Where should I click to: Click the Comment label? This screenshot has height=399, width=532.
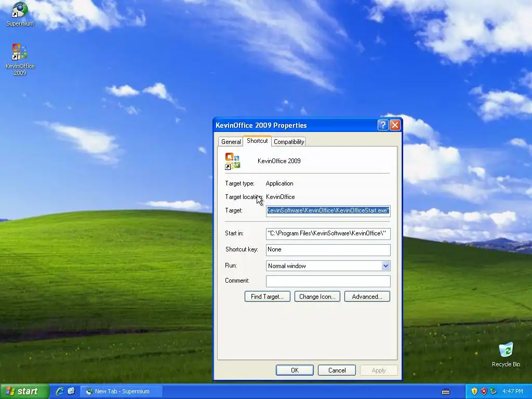[x=237, y=281]
